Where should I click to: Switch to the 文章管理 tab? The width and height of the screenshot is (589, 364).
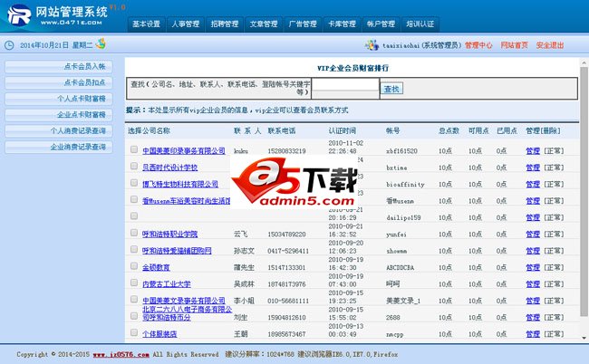264,24
